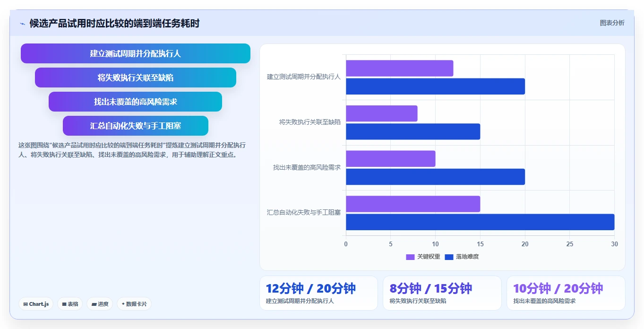644x329 pixels.
Task: Click the 12分钟 / 20分钟 data card
Action: pos(318,293)
